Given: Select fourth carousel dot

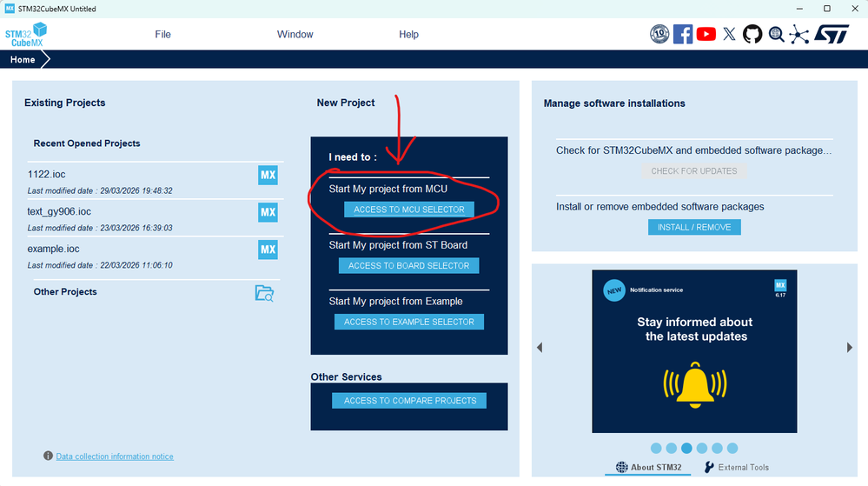Looking at the screenshot, I should coord(702,448).
